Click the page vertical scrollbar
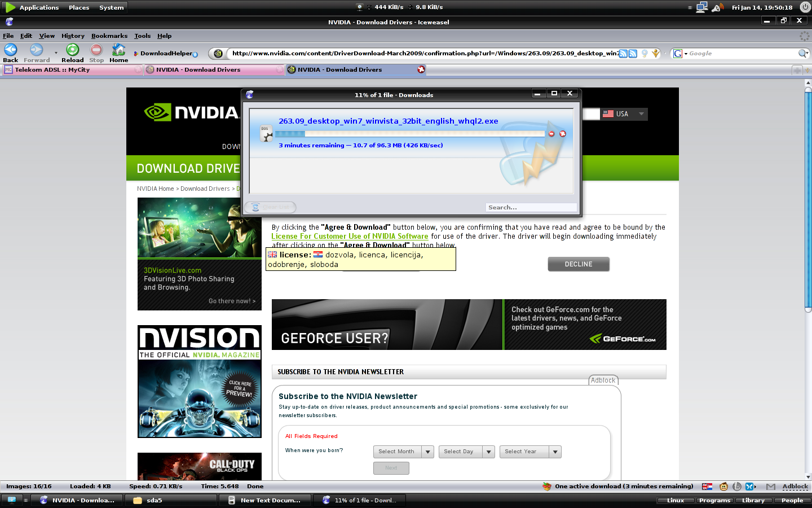Screen dimensions: 812x508 coord(808,199)
